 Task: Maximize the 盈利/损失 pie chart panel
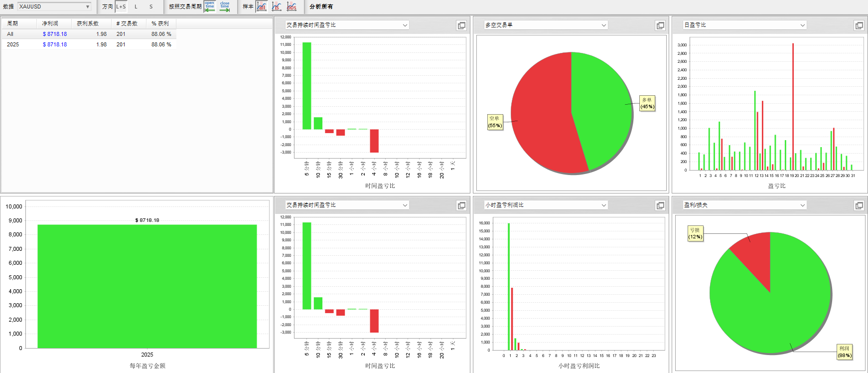tap(859, 205)
